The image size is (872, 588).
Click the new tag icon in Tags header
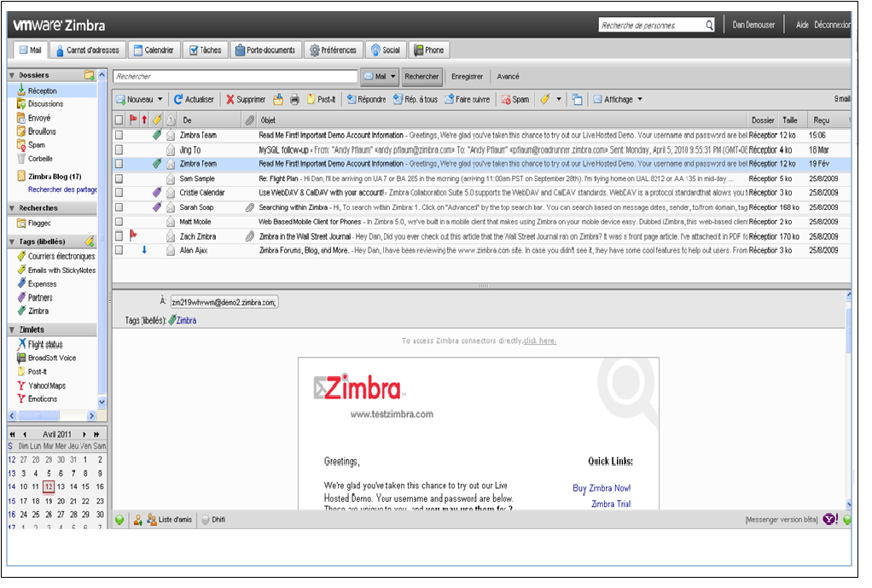[89, 242]
